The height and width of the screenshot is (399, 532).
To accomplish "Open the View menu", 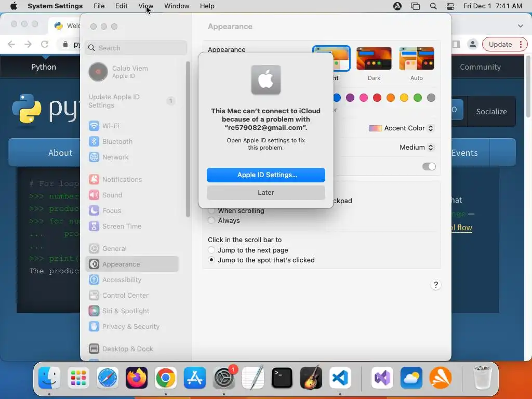I will coord(146,6).
